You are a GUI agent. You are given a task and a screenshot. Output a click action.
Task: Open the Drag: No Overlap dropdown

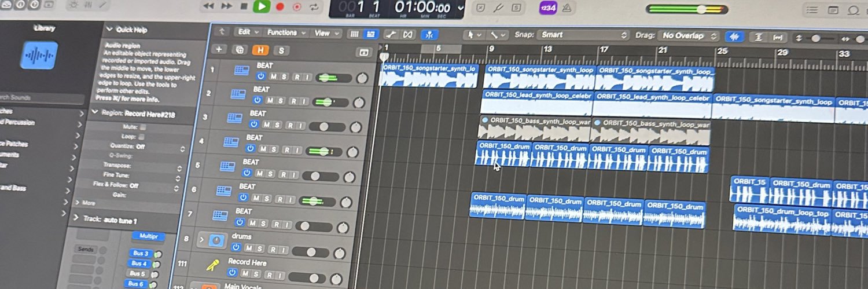click(690, 36)
